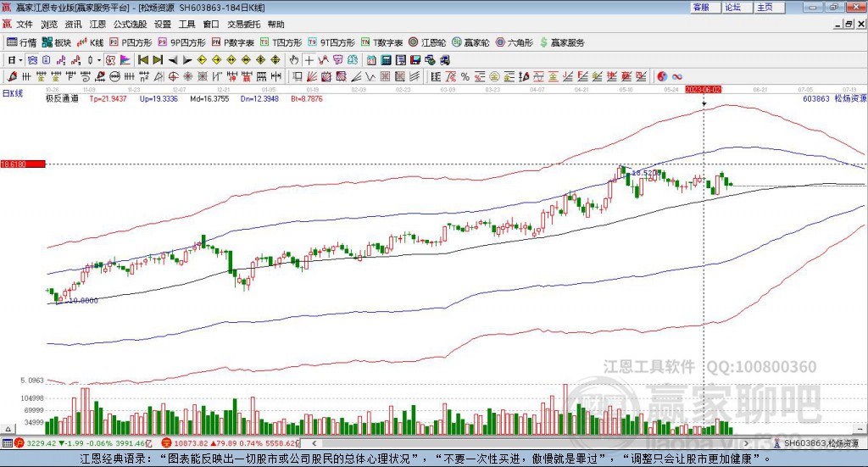Open the T四方形 tool
The image size is (868, 467).
pyautogui.click(x=281, y=42)
